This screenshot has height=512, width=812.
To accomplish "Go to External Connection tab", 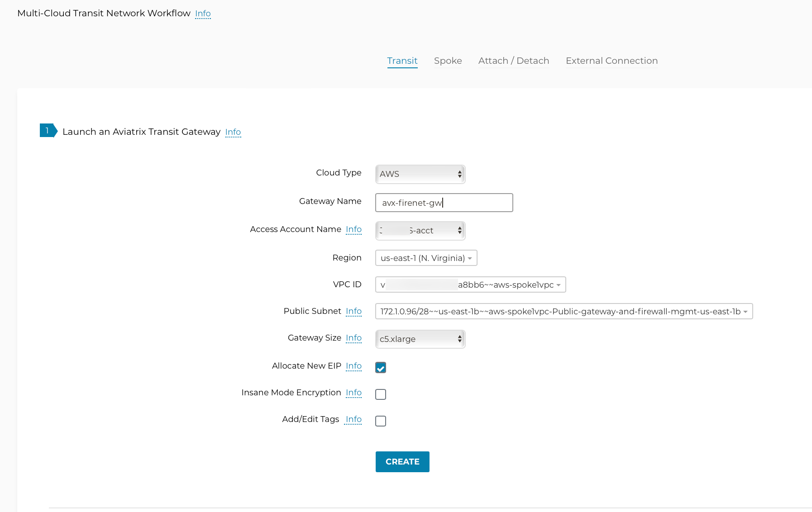I will tap(611, 61).
